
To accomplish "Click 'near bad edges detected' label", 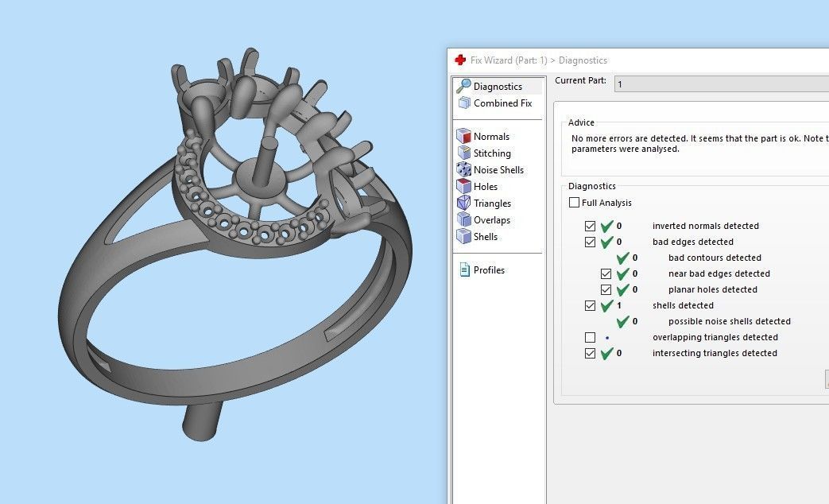I will (x=719, y=273).
